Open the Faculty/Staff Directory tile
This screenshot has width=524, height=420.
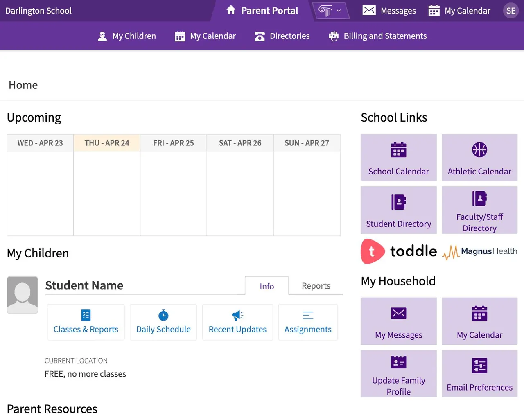pos(480,210)
